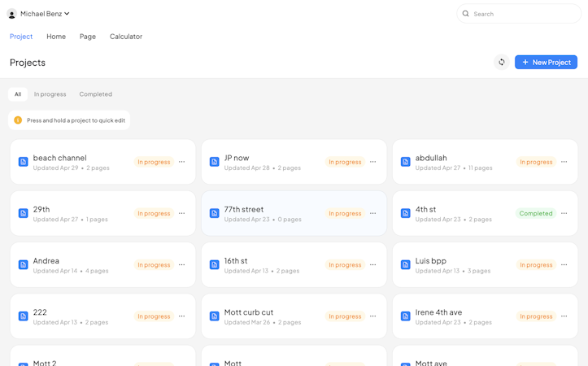The image size is (588, 366).
Task: Switch to the Completed filter tab
Action: pyautogui.click(x=96, y=94)
